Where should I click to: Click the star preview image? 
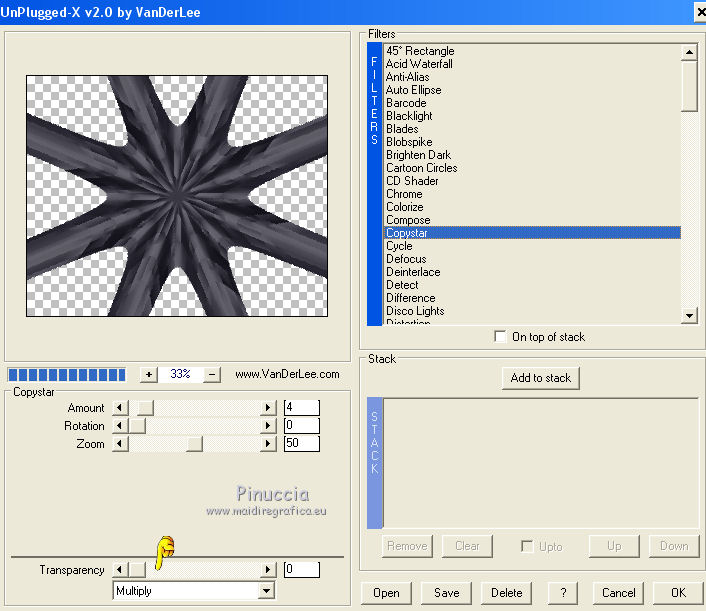click(177, 196)
